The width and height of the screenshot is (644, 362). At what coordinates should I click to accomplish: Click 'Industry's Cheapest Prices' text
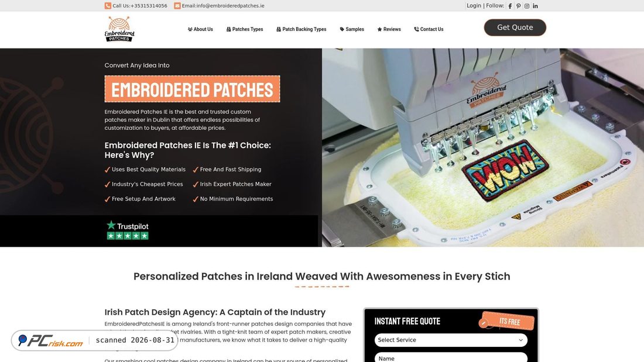pos(148,184)
